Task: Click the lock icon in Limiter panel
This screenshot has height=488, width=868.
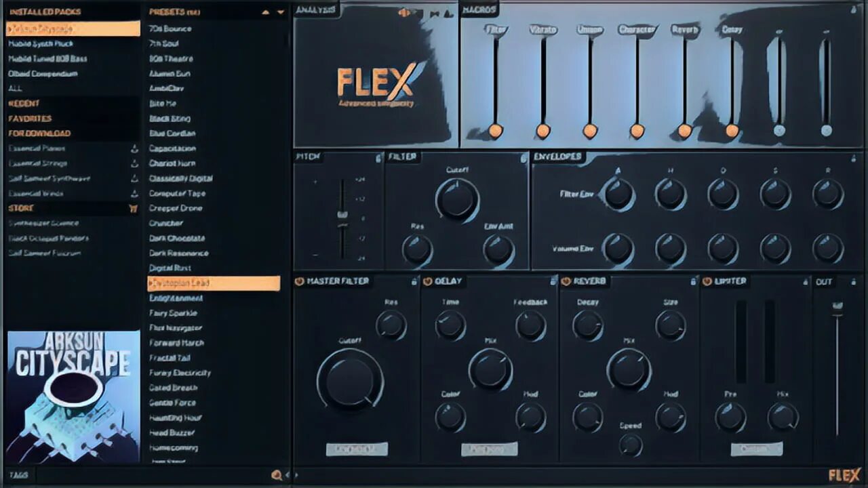Action: point(804,281)
